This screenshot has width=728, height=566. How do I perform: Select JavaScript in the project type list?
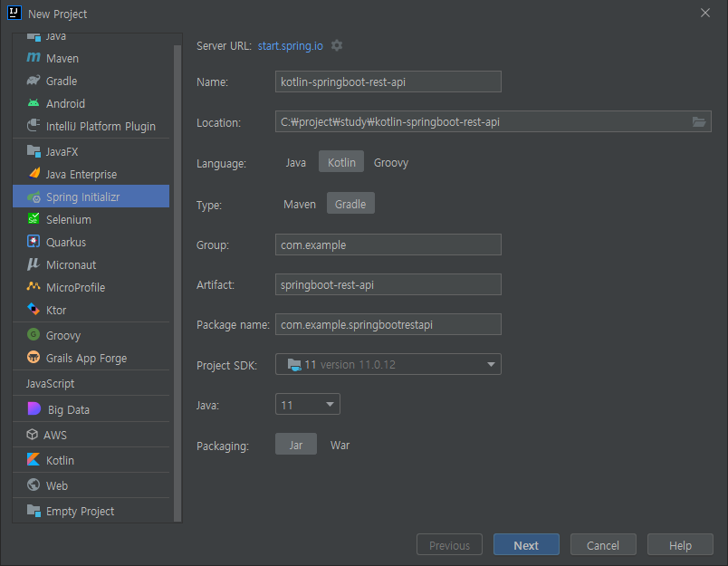(x=91, y=384)
